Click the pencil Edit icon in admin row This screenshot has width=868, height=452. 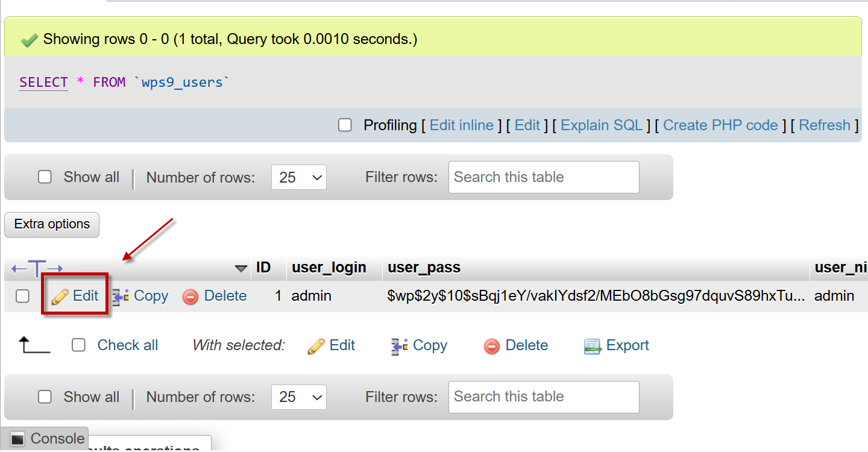coord(60,297)
